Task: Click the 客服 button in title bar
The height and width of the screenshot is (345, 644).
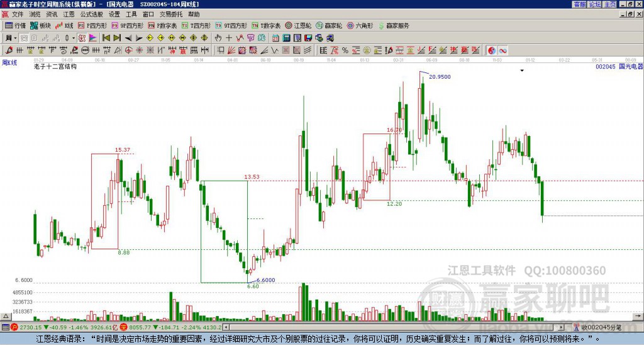Action: point(580,4)
